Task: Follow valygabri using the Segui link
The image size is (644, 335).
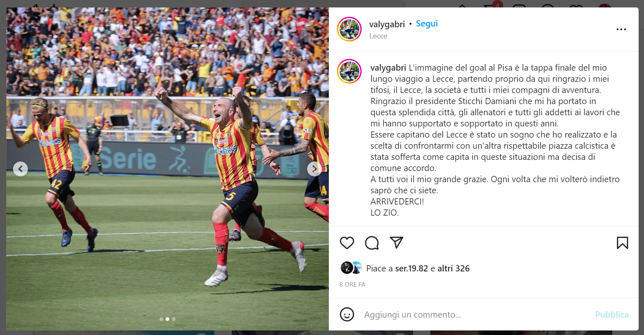Action: (x=427, y=24)
